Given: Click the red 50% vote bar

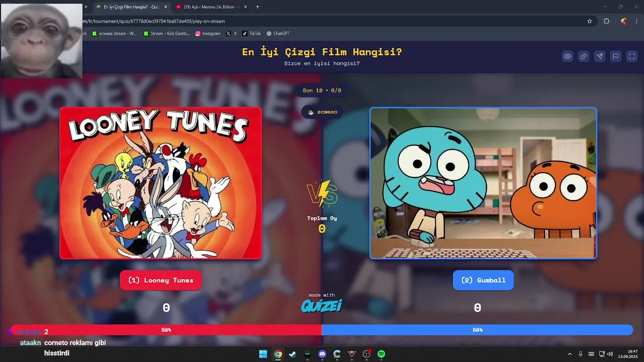Looking at the screenshot, I should click(166, 330).
